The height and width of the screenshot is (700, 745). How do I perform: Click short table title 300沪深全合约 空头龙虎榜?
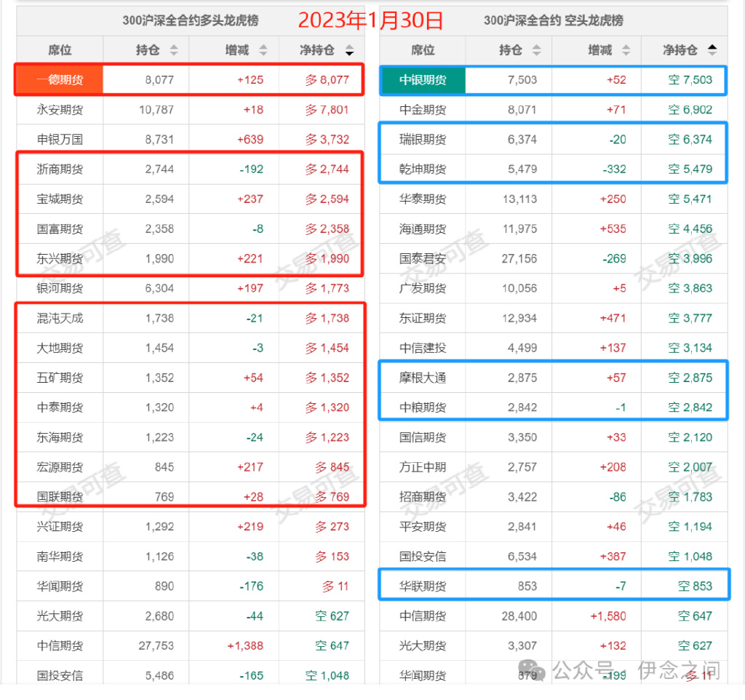[554, 20]
